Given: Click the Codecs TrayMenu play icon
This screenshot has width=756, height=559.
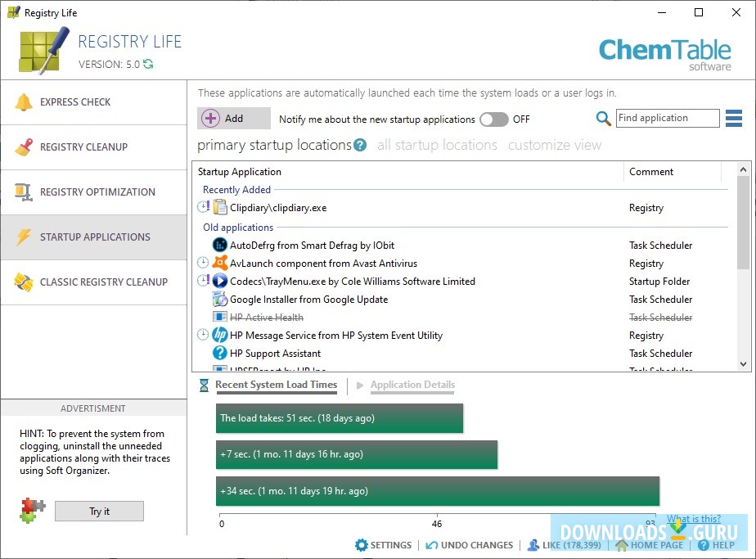Looking at the screenshot, I should coord(220,281).
